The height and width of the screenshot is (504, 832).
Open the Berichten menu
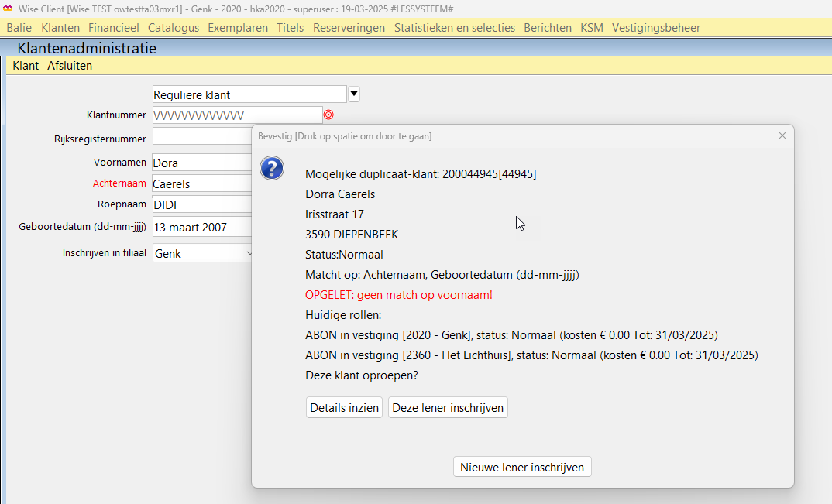click(x=548, y=28)
